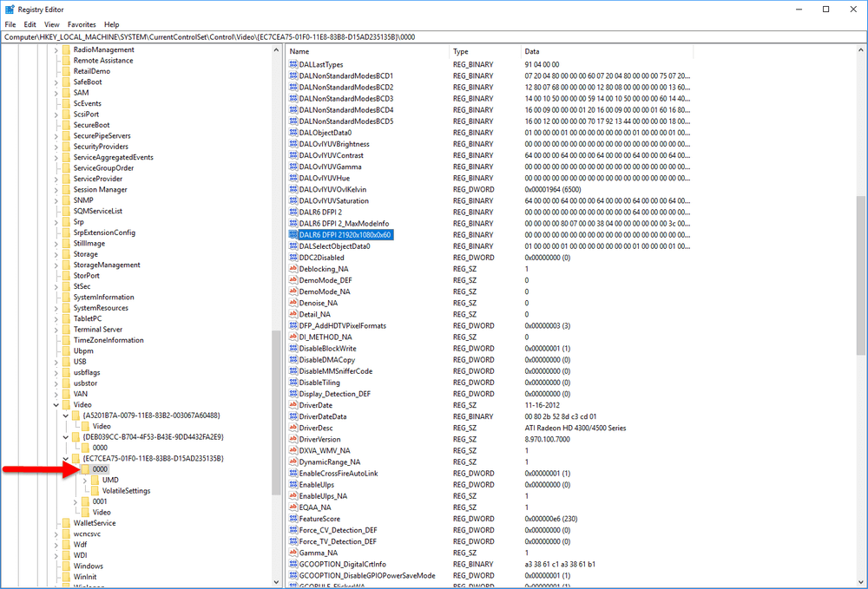Open the View menu
Image resolution: width=868 pixels, height=589 pixels.
pos(51,24)
